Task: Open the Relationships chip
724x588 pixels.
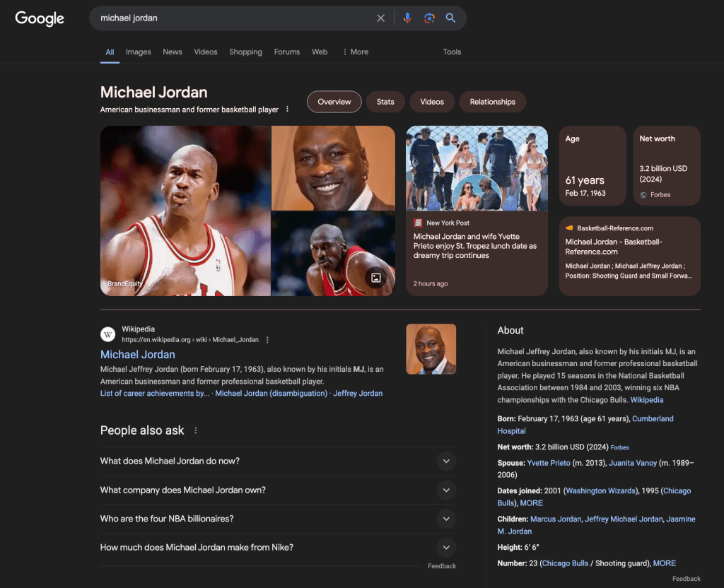Action: (492, 102)
